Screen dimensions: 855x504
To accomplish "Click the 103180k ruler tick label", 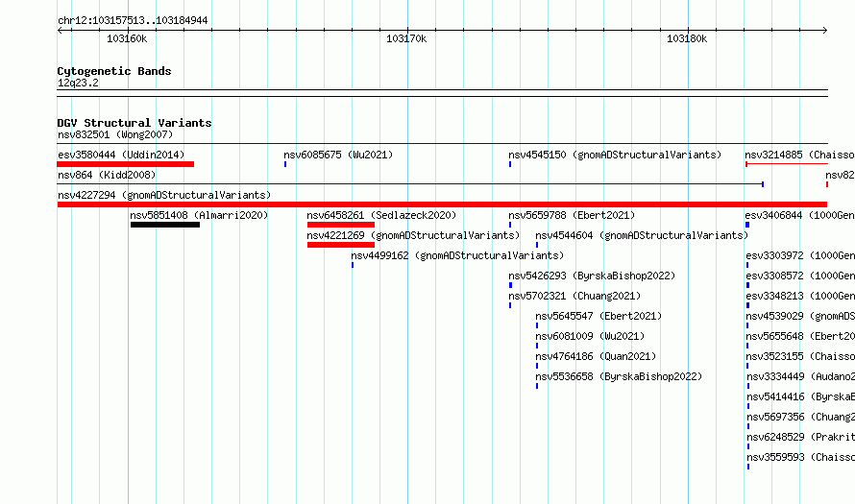I will coord(687,38).
